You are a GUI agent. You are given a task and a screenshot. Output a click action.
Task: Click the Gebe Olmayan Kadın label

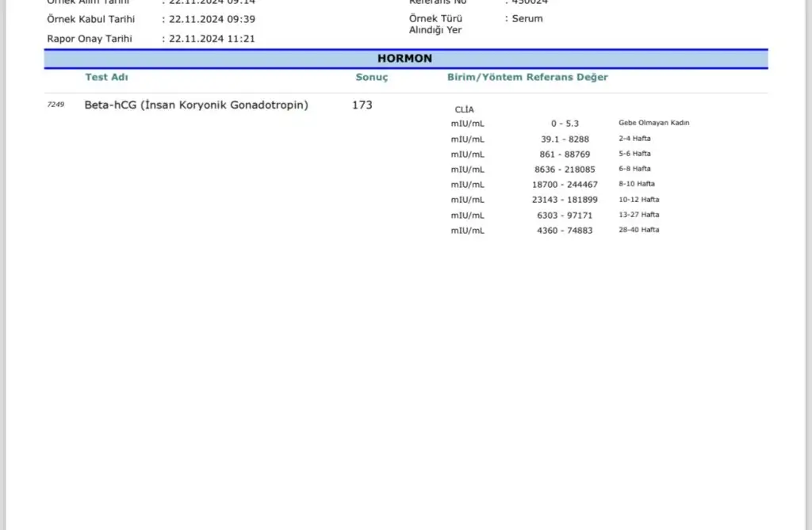(653, 124)
